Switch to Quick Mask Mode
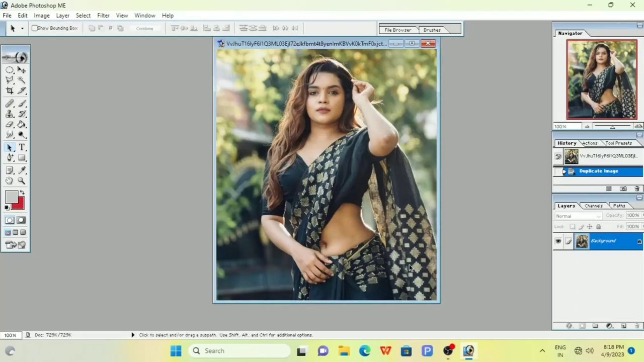This screenshot has height=362, width=644. tap(21, 220)
